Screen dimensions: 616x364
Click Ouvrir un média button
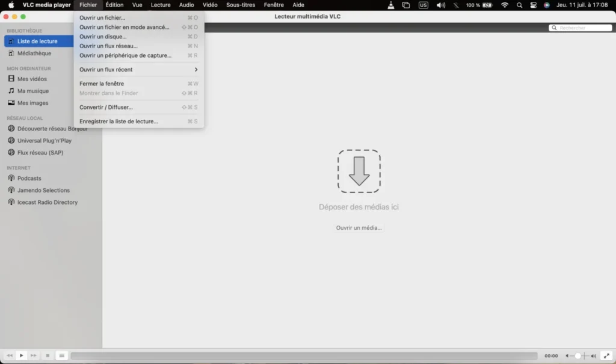359,227
